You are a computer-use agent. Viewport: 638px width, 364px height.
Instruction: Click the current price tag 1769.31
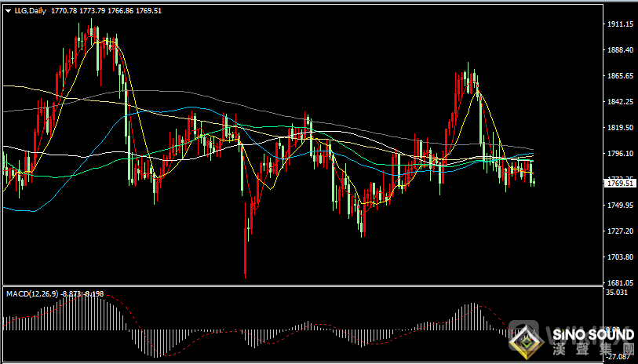click(620, 184)
